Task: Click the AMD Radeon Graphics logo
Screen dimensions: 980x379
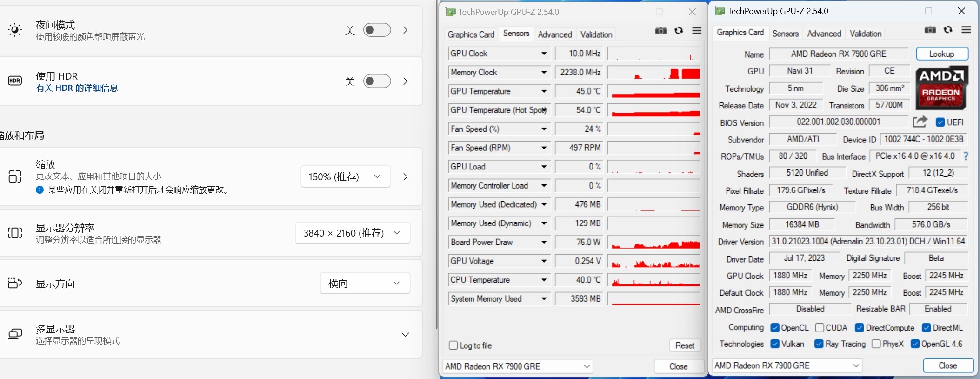Action: 942,88
